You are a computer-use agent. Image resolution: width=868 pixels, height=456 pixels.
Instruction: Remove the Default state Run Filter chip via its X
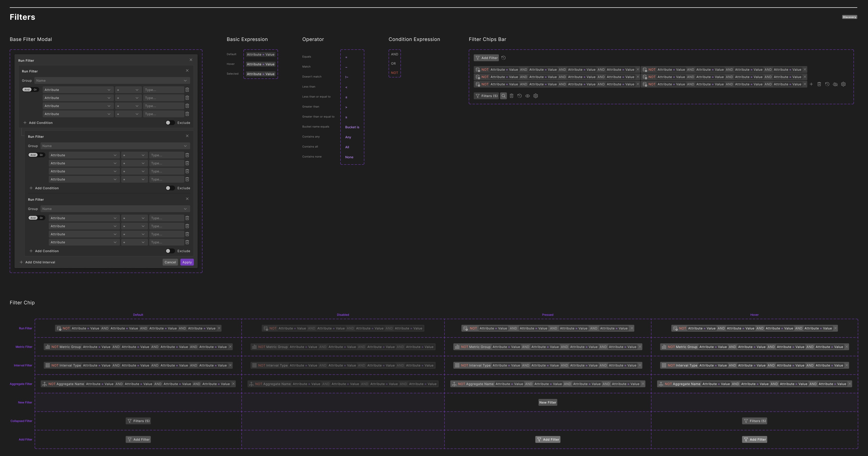(219, 328)
